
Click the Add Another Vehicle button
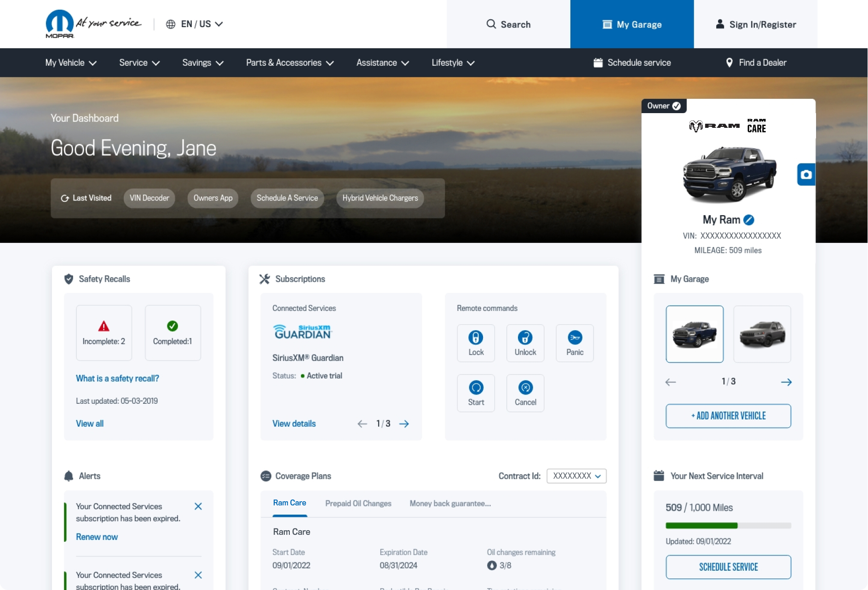click(x=728, y=416)
